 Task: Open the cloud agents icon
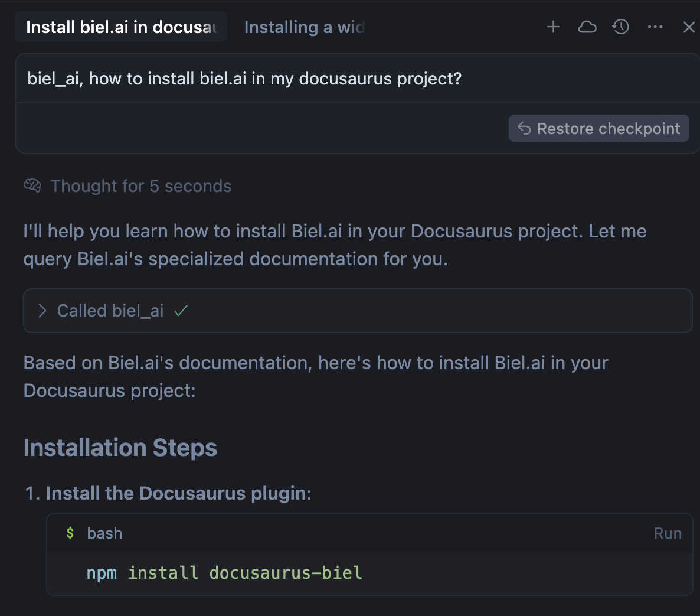click(587, 27)
